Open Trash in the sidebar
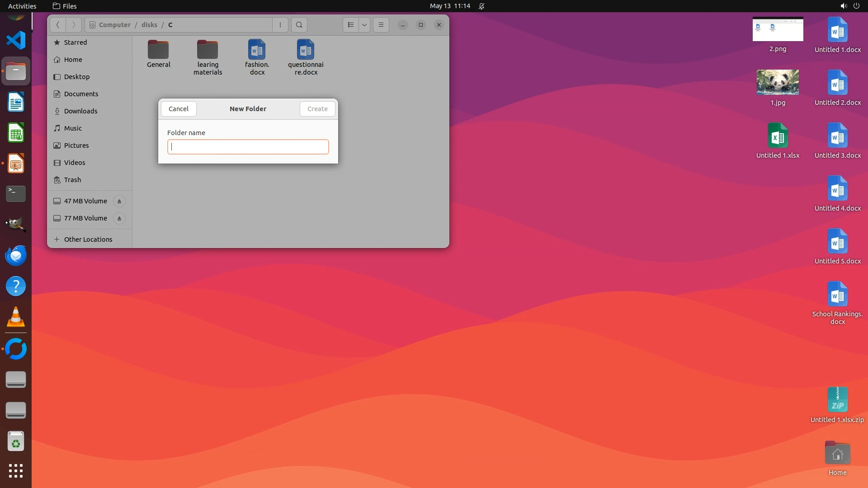This screenshot has width=868, height=488. pyautogui.click(x=72, y=180)
